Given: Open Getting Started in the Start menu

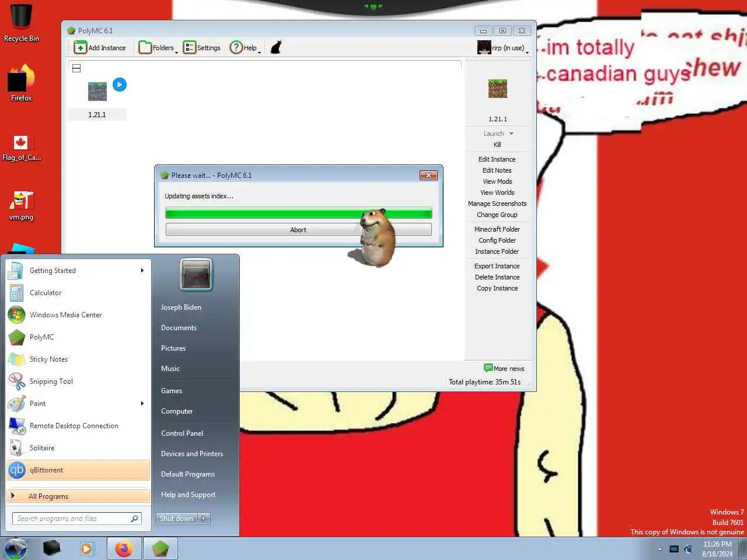Looking at the screenshot, I should coord(77,271).
